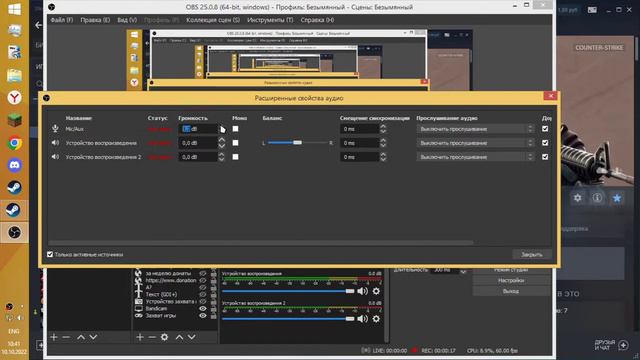Image resolution: width=640 pixels, height=360 pixels.
Task: Increase the Mic/Aux sync offset with the stepper
Action: tap(383, 126)
